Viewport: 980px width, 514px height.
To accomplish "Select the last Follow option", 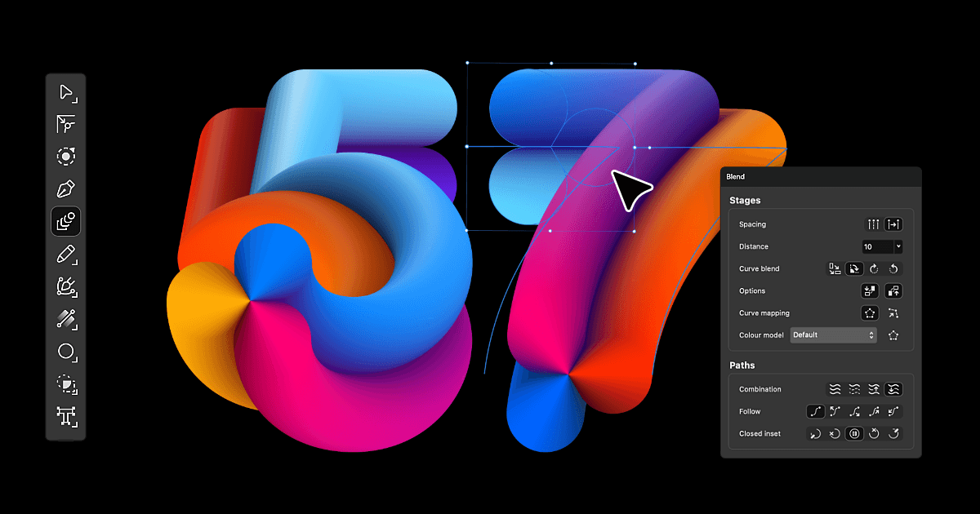I will click(x=893, y=411).
